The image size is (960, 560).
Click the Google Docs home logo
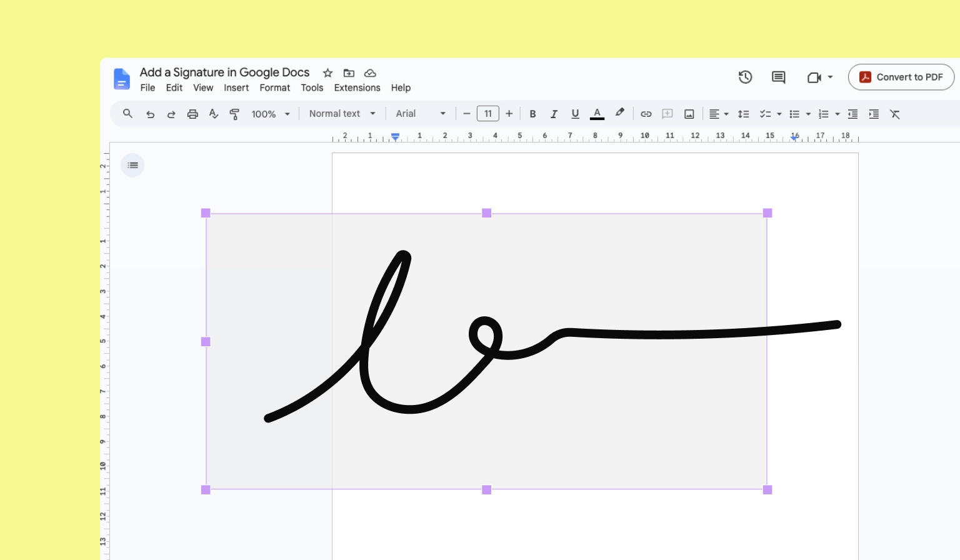coord(122,79)
